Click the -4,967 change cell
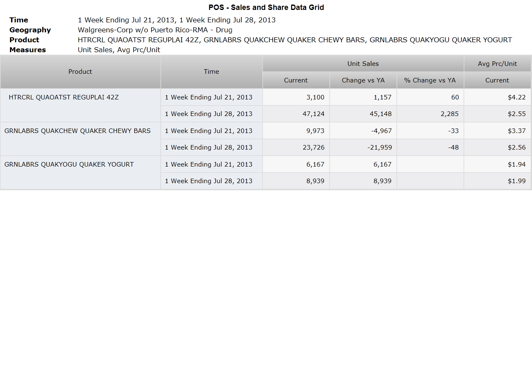 [363, 131]
